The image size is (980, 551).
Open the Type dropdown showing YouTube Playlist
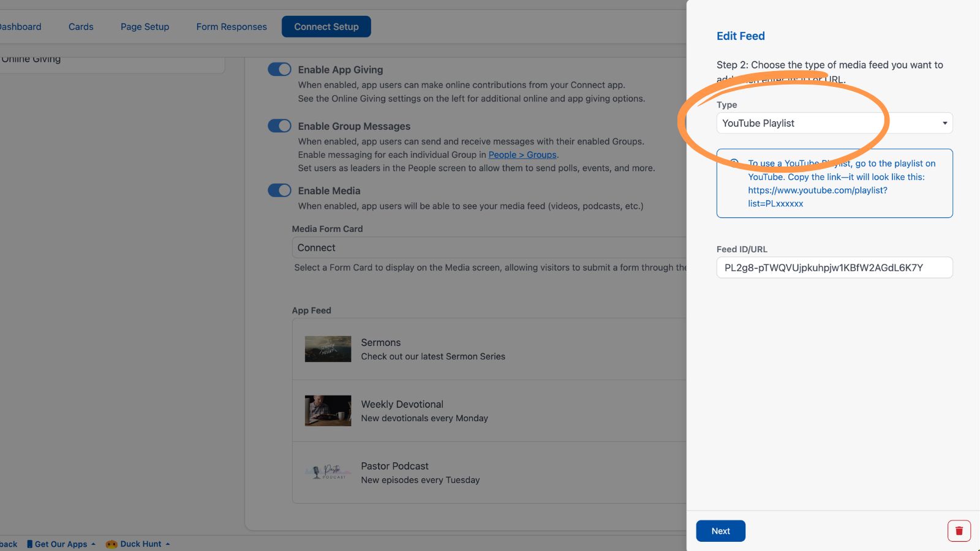click(834, 123)
